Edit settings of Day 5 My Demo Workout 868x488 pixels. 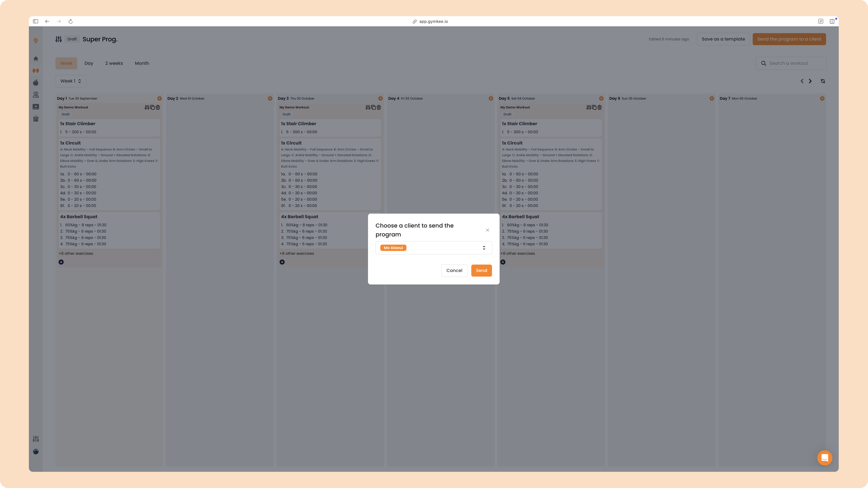click(x=589, y=107)
